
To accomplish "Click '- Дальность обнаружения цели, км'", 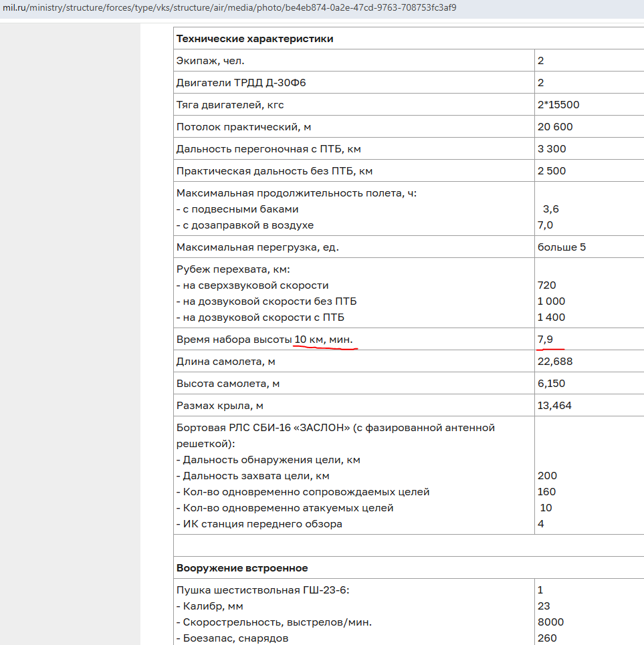I will click(268, 461).
